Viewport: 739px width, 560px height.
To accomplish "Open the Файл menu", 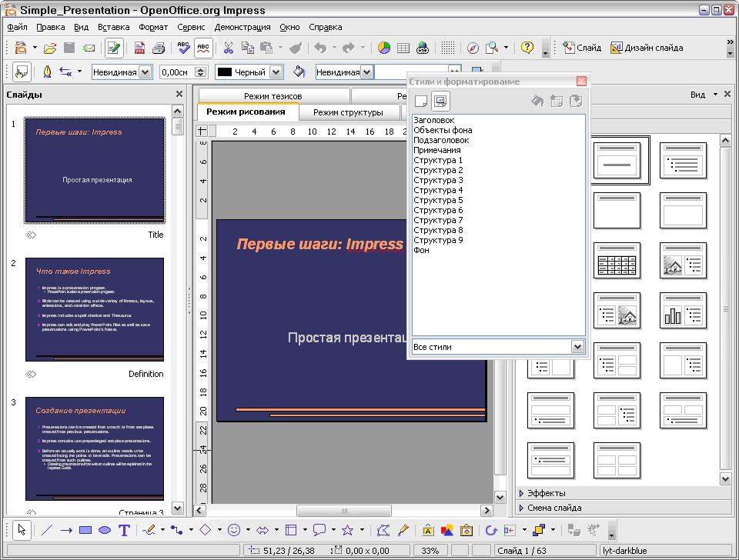I will tap(17, 28).
